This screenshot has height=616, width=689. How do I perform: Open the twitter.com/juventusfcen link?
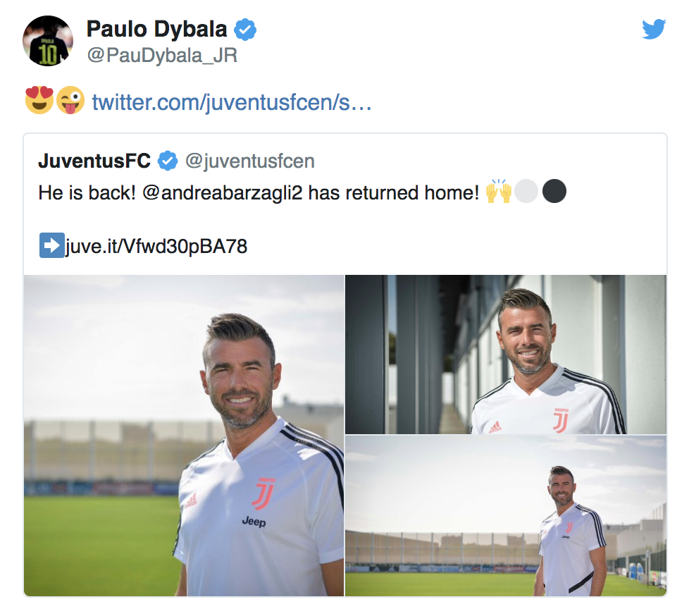coord(232,102)
